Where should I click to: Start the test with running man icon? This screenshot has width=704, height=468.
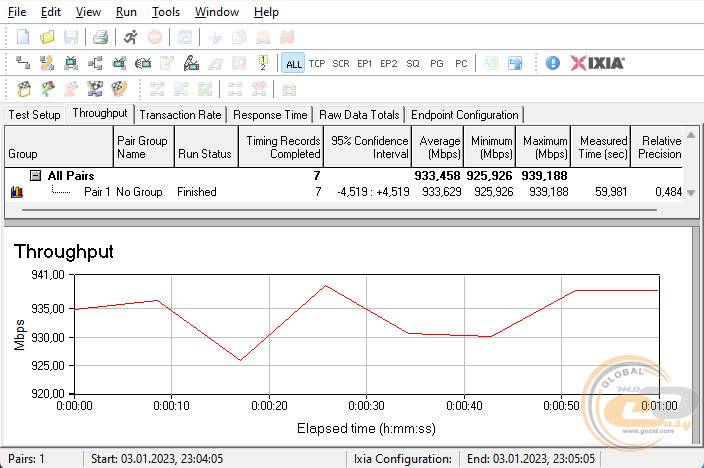131,37
